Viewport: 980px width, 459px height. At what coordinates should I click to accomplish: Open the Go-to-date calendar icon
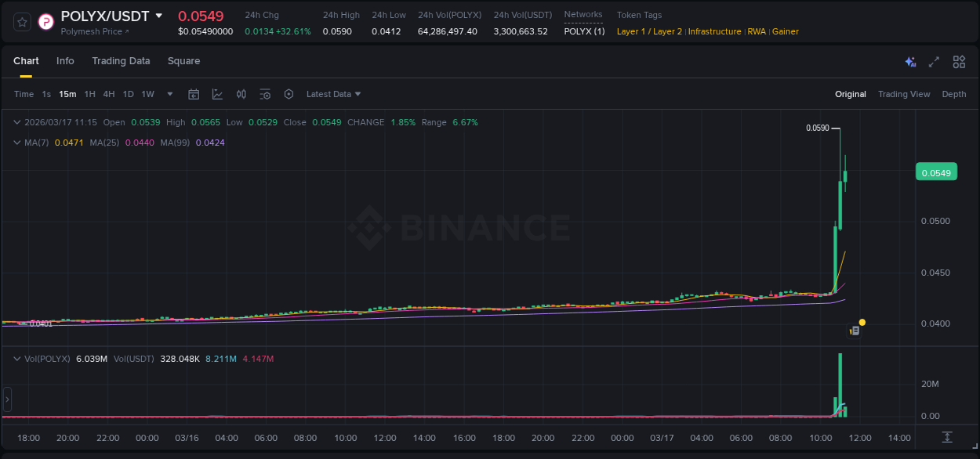(194, 93)
